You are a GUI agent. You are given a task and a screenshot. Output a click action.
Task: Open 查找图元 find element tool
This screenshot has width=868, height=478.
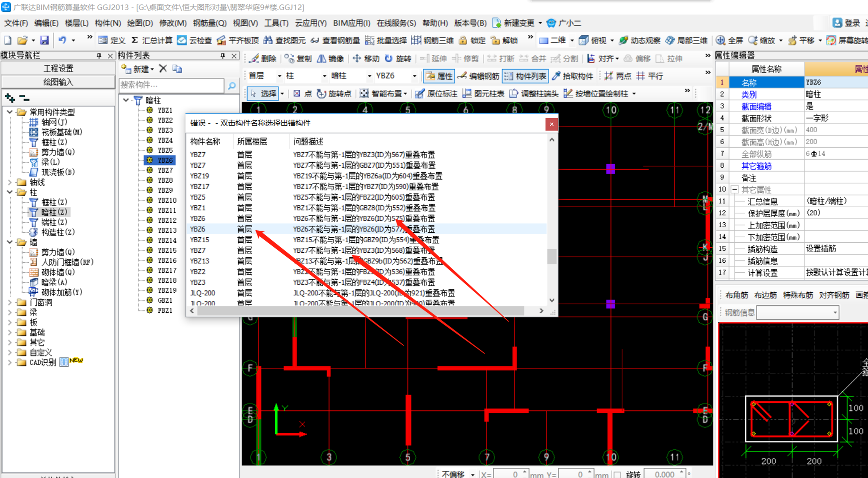point(284,41)
